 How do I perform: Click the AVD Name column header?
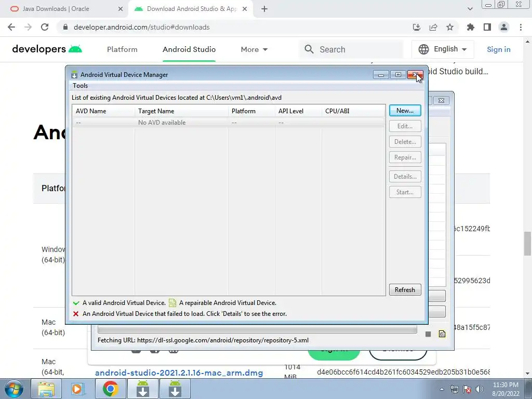(x=103, y=111)
